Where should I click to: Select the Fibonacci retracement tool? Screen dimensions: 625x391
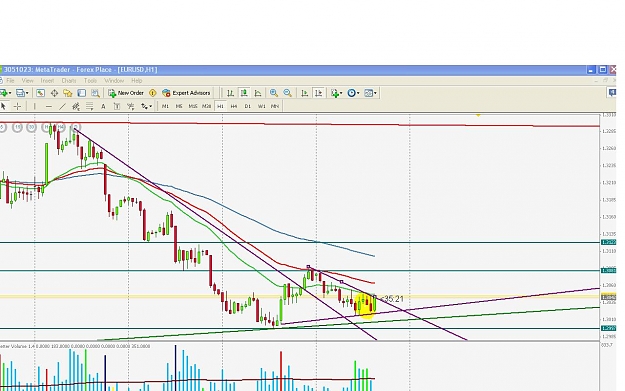pyautogui.click(x=90, y=106)
